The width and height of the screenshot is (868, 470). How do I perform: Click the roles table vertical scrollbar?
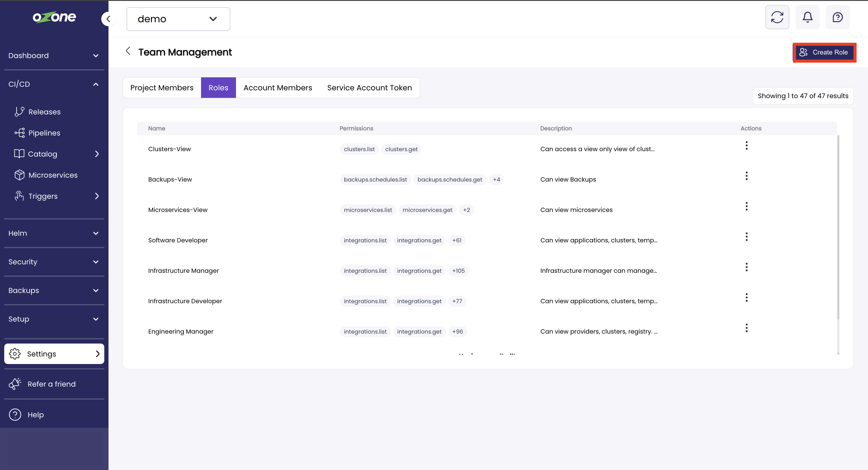pos(838,227)
